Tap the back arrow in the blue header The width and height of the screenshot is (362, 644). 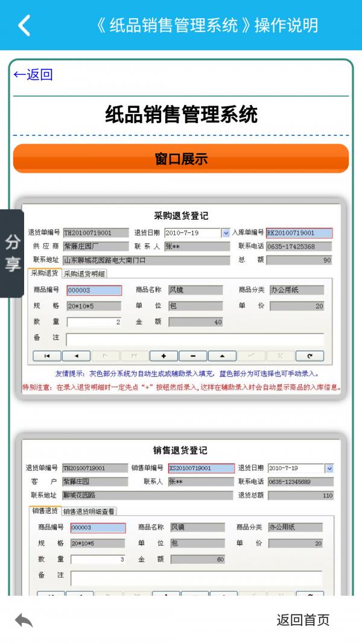[24, 25]
